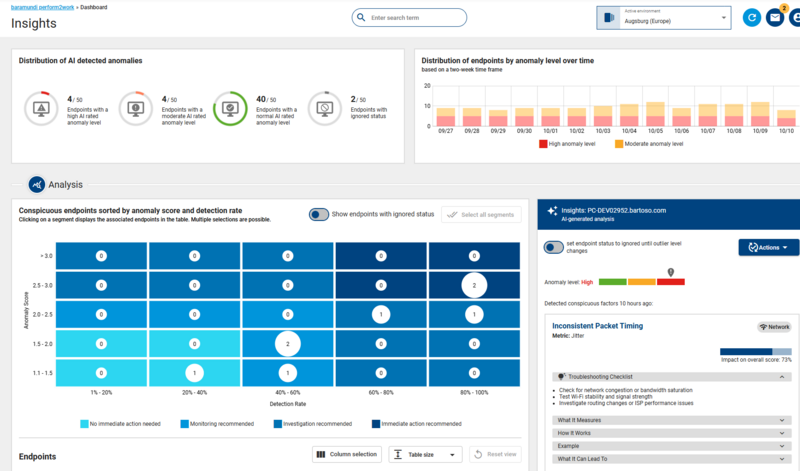The image size is (800, 471).
Task: Click the refresh icon in the header
Action: (752, 18)
